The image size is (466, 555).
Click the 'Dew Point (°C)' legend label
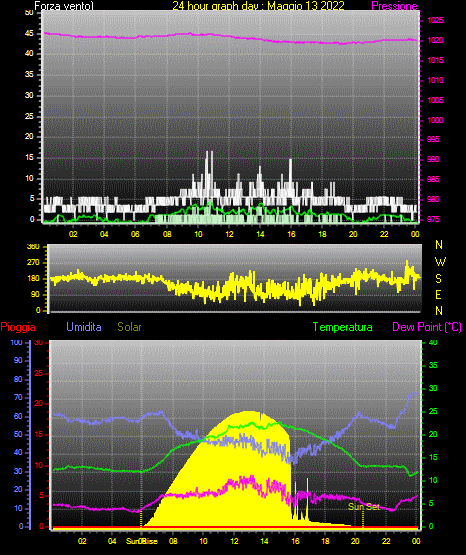coord(427,327)
